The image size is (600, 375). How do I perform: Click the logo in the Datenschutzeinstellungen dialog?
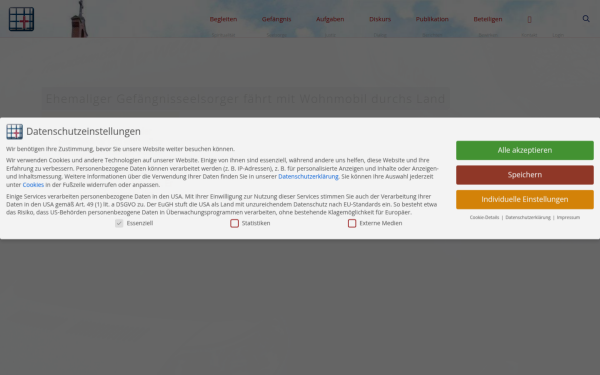click(x=15, y=132)
